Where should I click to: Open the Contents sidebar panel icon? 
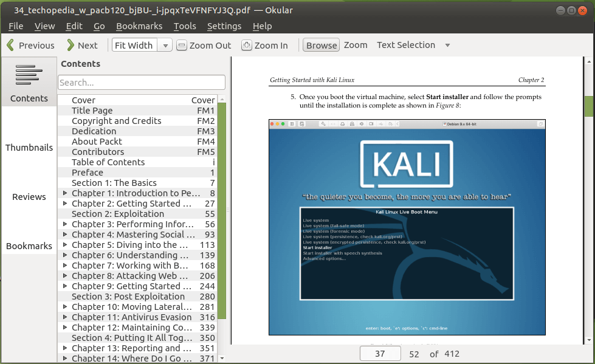(x=29, y=75)
